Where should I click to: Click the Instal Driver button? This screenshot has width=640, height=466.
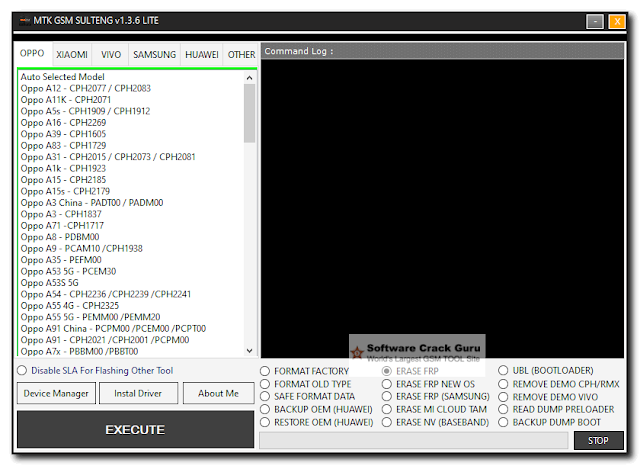[138, 393]
